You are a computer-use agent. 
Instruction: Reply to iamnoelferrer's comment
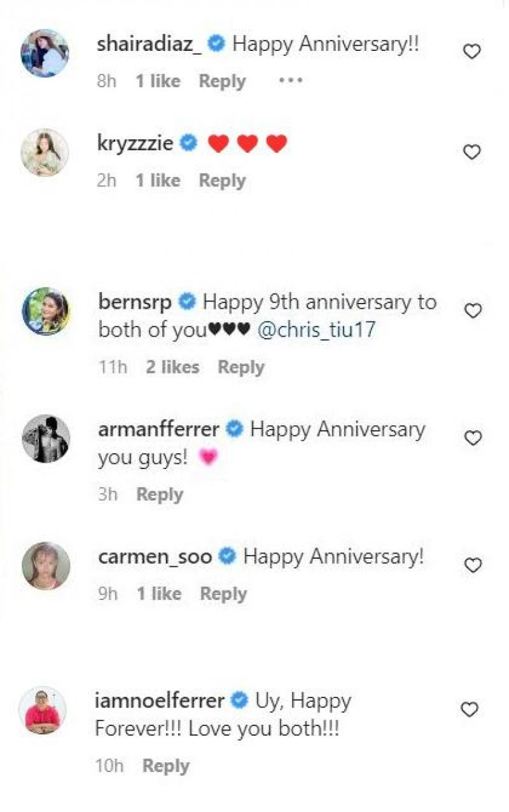coord(165,766)
